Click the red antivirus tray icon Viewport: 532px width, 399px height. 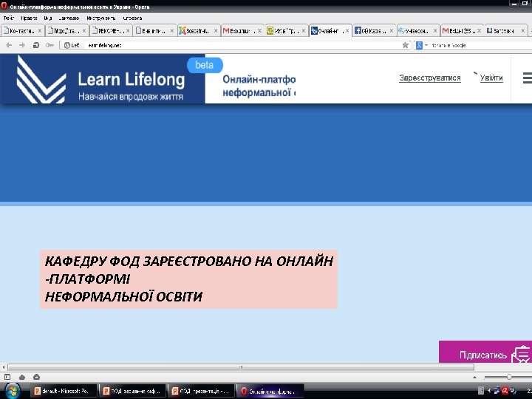[505, 391]
